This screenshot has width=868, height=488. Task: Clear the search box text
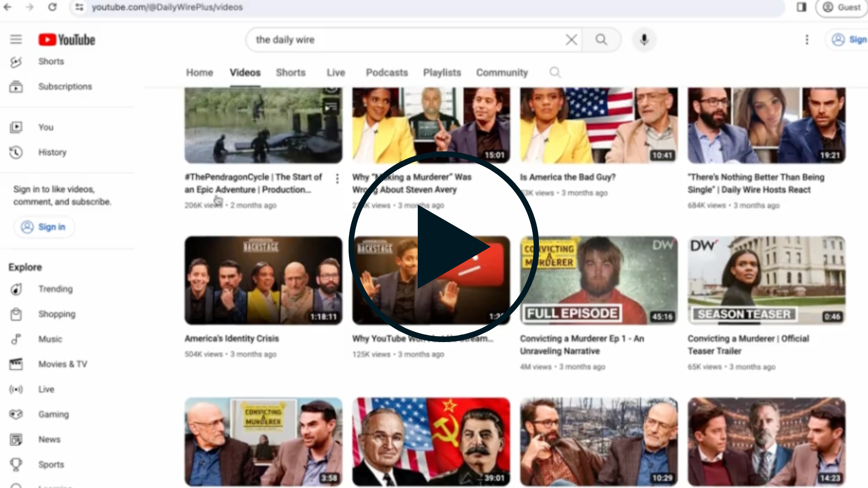[571, 40]
